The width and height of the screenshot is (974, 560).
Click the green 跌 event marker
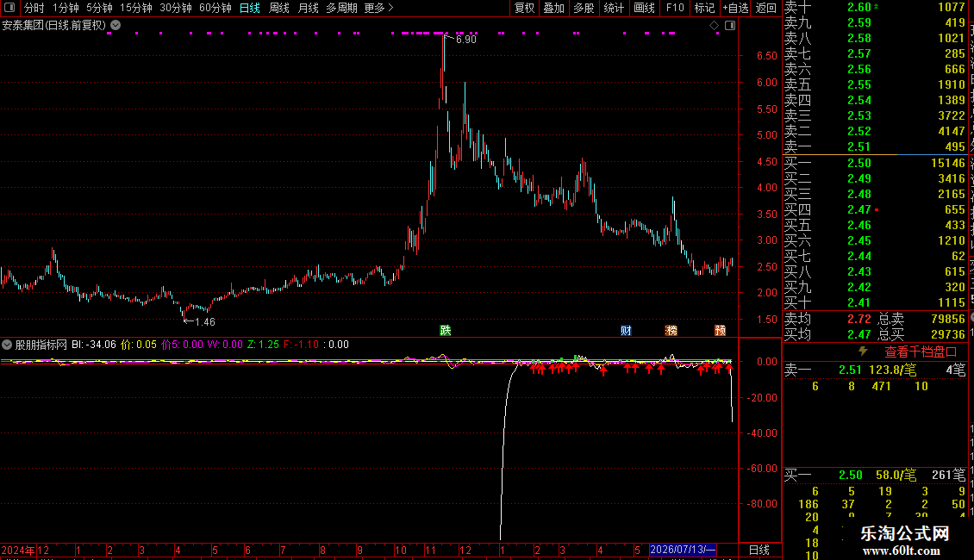446,330
